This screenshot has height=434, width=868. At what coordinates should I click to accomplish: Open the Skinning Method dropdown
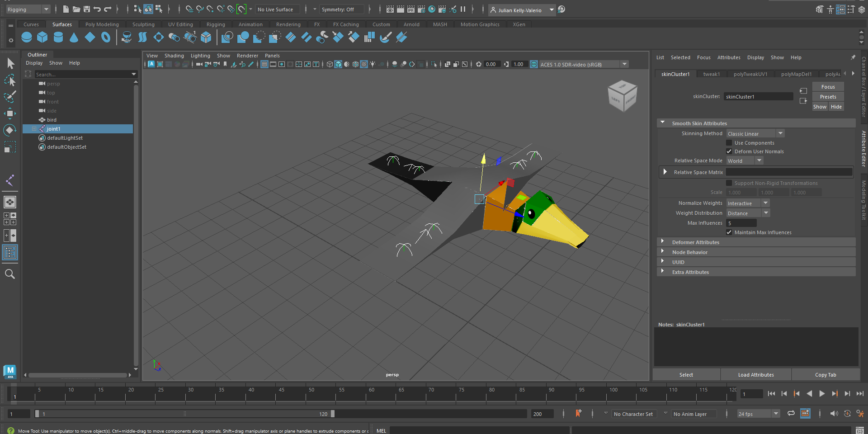point(755,134)
